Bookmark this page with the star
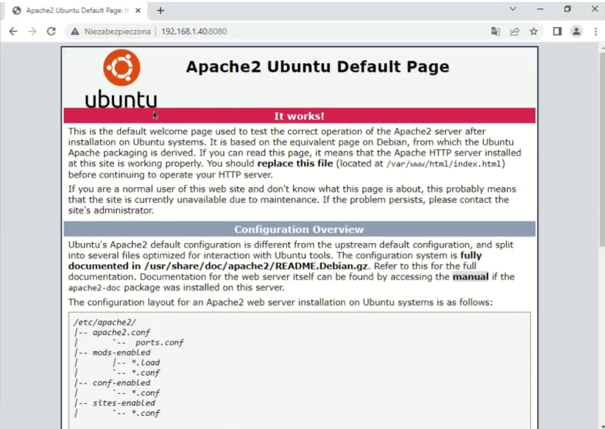The image size is (605, 429). click(533, 31)
